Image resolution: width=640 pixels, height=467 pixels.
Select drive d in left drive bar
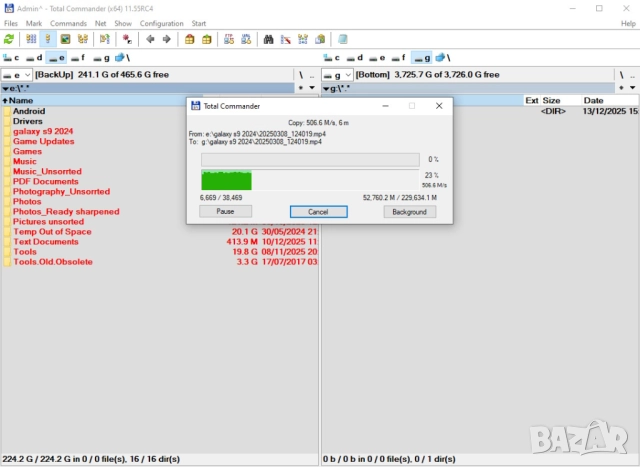click(34, 58)
